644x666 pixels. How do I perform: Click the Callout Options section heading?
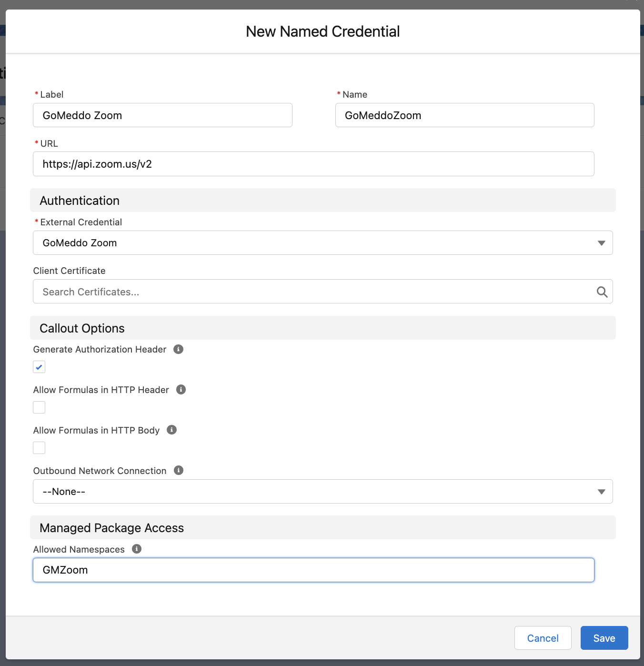[82, 328]
